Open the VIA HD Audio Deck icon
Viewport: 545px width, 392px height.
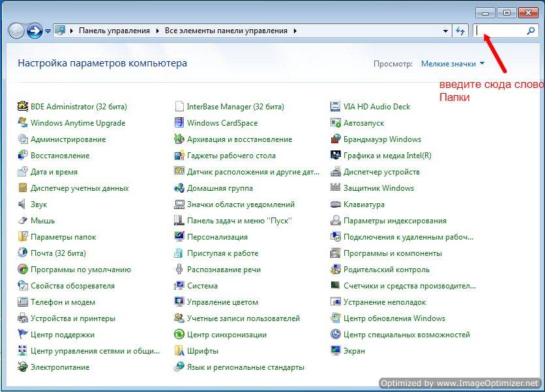336,106
